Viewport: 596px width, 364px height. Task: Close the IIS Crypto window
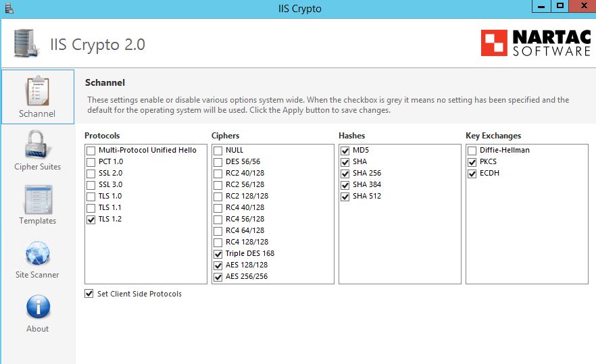[583, 7]
